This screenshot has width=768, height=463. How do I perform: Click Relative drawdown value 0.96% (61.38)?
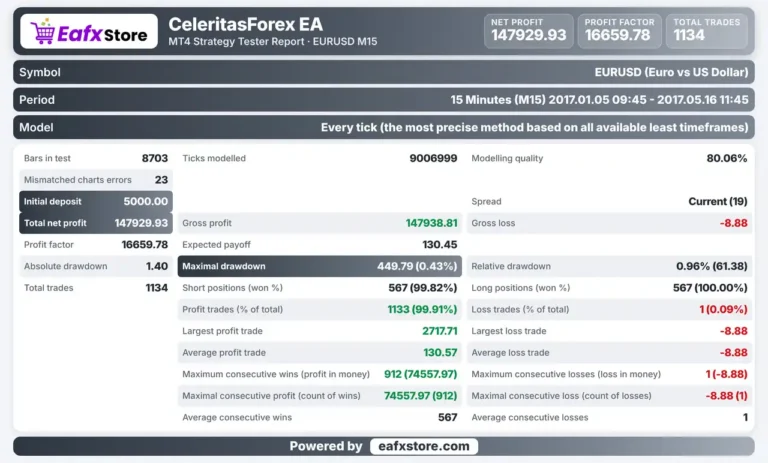(x=712, y=266)
